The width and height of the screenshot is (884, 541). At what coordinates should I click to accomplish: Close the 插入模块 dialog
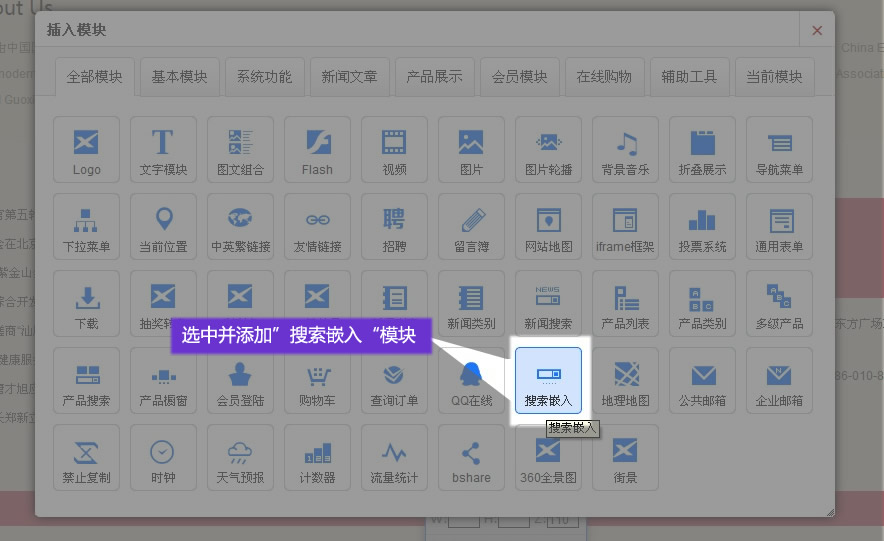click(x=817, y=30)
